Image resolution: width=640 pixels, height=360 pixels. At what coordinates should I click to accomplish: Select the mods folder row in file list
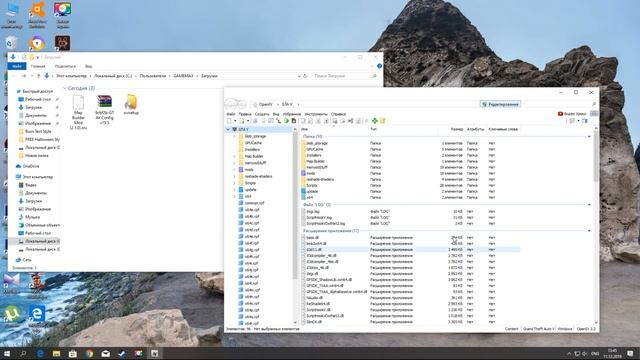410,173
